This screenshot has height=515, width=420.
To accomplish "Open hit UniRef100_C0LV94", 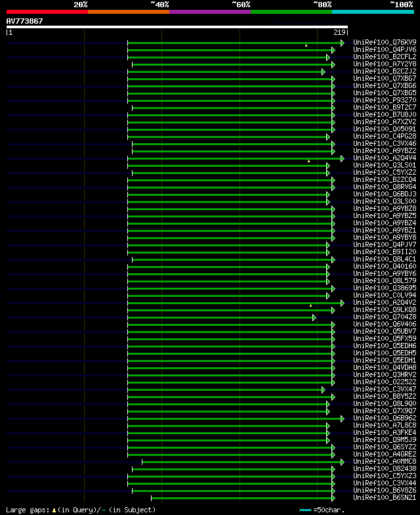I will pyautogui.click(x=385, y=296).
